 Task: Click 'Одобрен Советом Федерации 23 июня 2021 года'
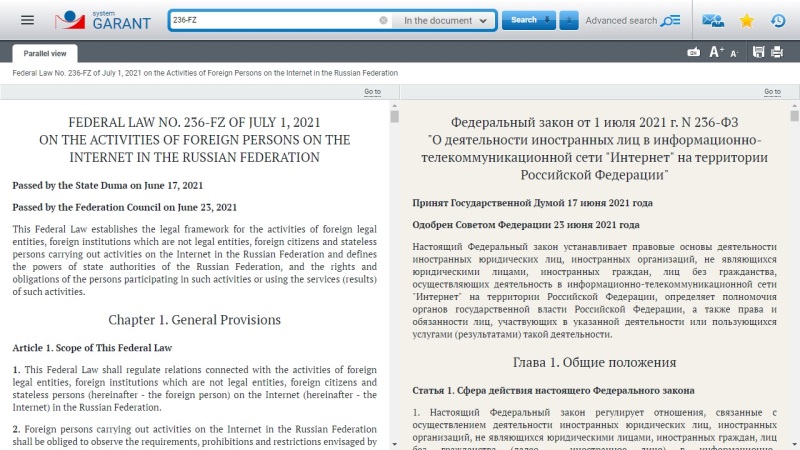[526, 225]
